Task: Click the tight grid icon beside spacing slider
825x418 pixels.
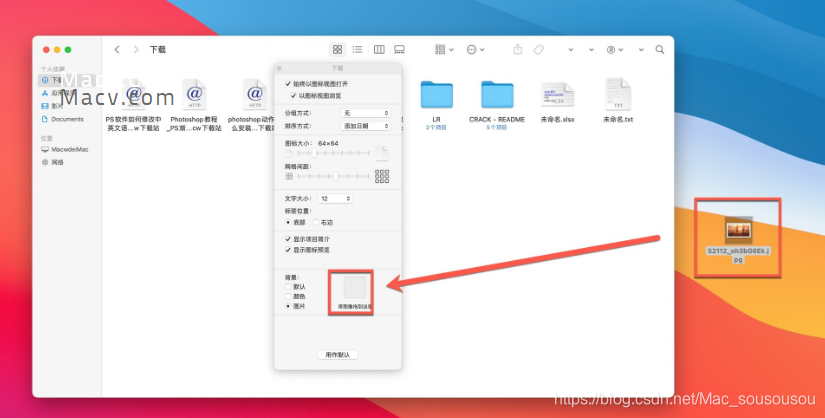Action: [x=289, y=176]
